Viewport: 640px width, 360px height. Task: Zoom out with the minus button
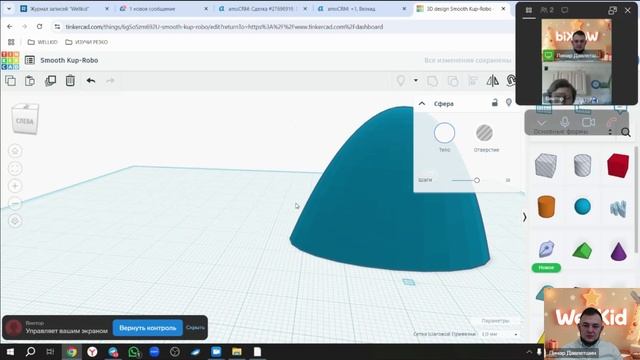(15, 203)
